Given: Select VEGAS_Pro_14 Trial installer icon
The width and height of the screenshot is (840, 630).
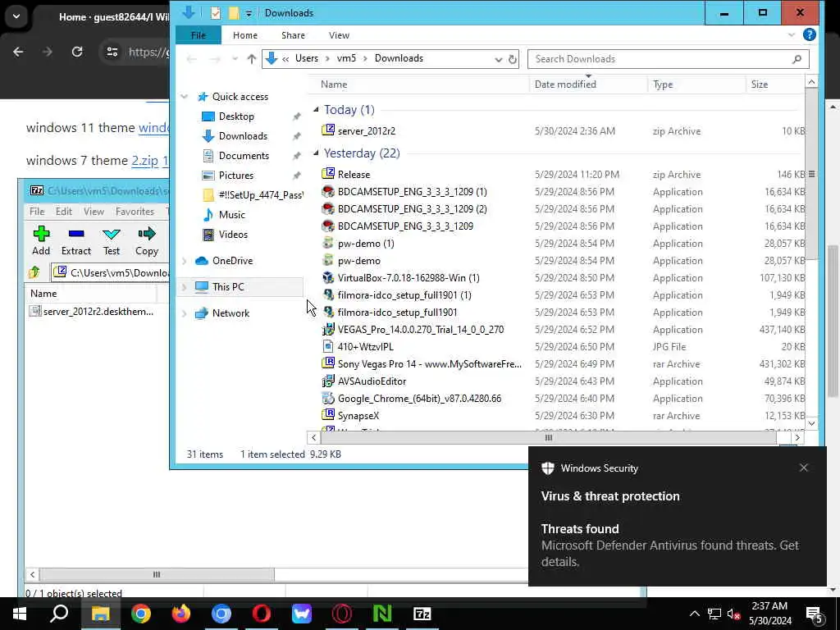Looking at the screenshot, I should click(x=328, y=329).
